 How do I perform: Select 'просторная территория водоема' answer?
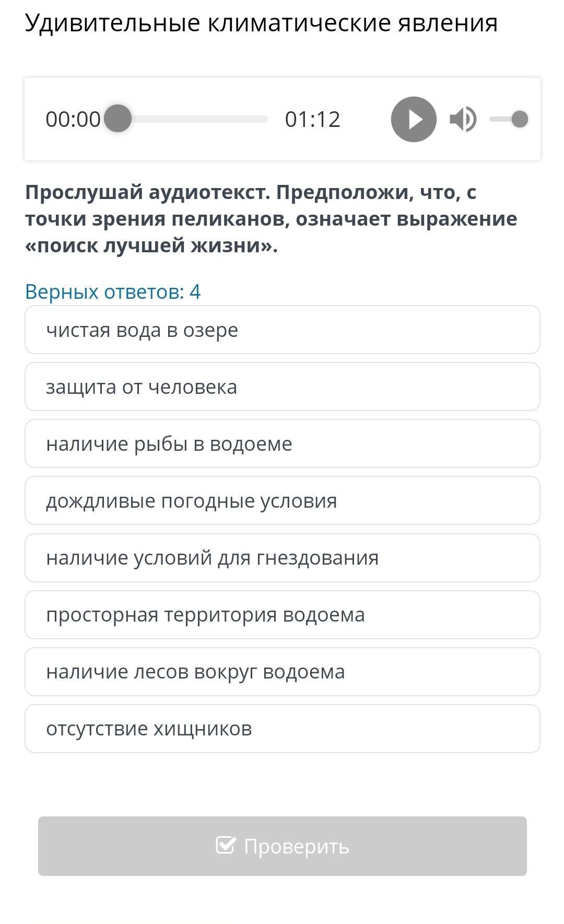tap(282, 615)
